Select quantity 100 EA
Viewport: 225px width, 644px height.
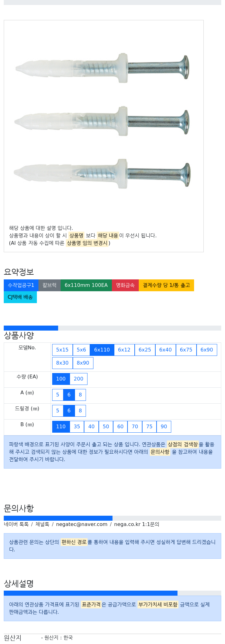click(61, 379)
